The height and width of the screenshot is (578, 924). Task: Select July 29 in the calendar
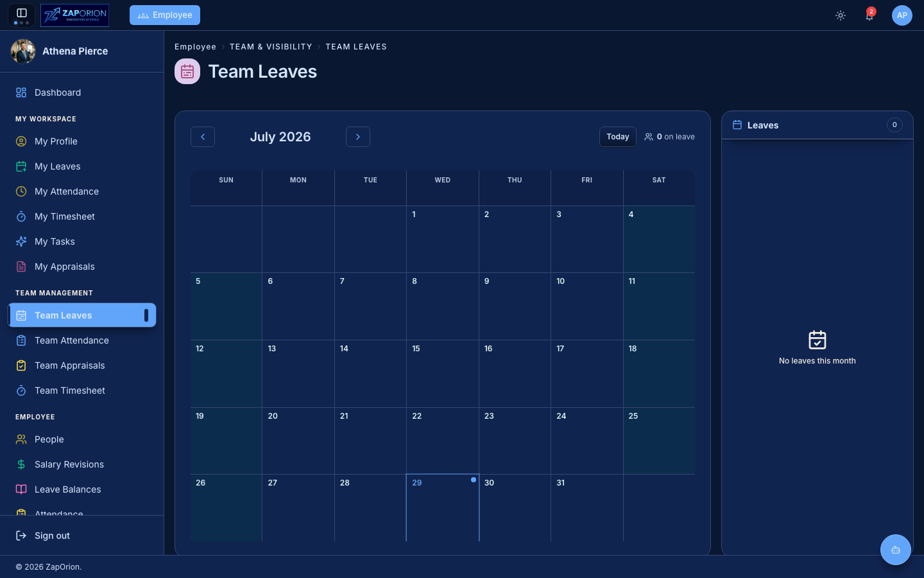coord(443,507)
